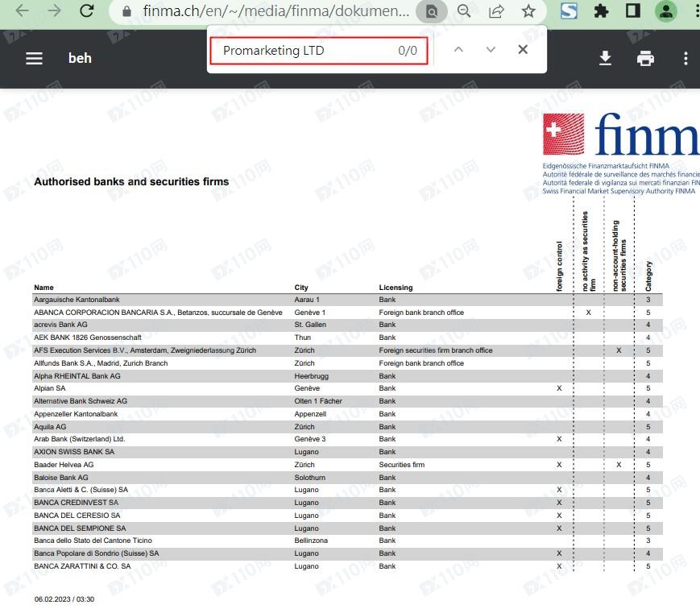The image size is (700, 613).
Task: Select the Aargauische Kantonalbank row name
Action: point(77,300)
